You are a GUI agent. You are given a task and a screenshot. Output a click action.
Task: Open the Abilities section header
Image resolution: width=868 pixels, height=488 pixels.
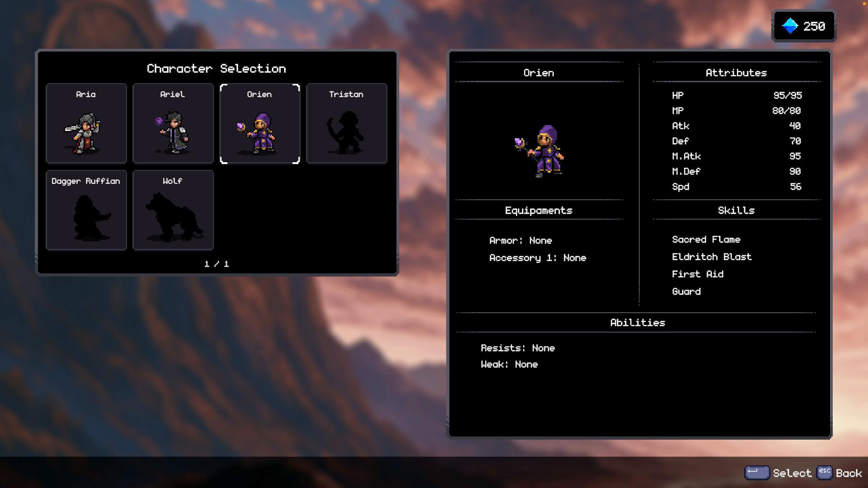click(638, 322)
